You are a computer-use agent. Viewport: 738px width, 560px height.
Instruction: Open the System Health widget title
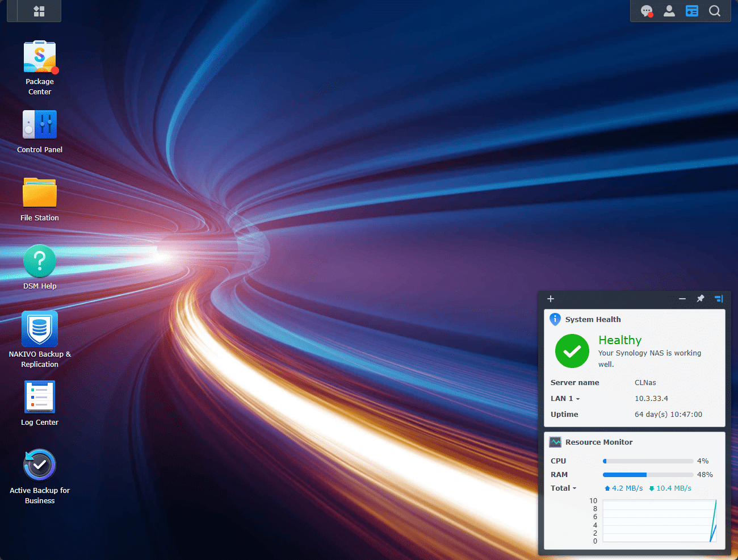tap(593, 320)
